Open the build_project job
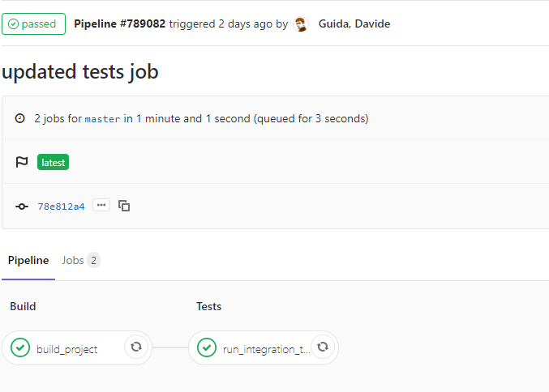Image resolution: width=549 pixels, height=392 pixels. [x=66, y=349]
